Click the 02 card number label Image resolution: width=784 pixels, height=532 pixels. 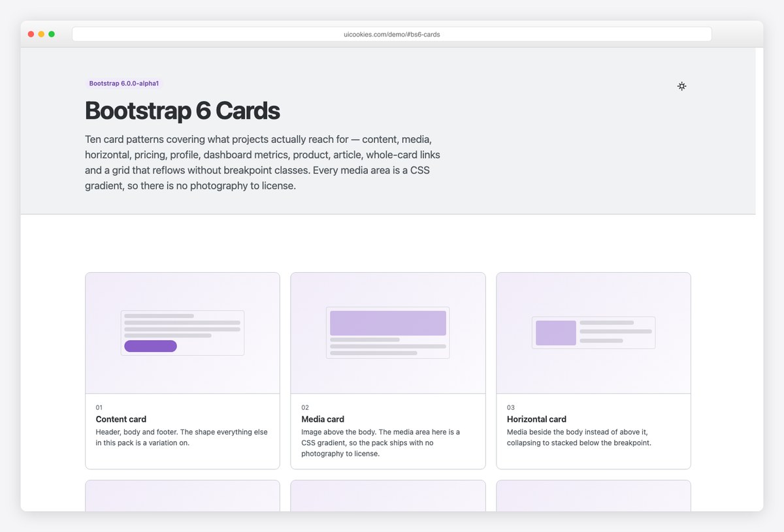point(305,407)
